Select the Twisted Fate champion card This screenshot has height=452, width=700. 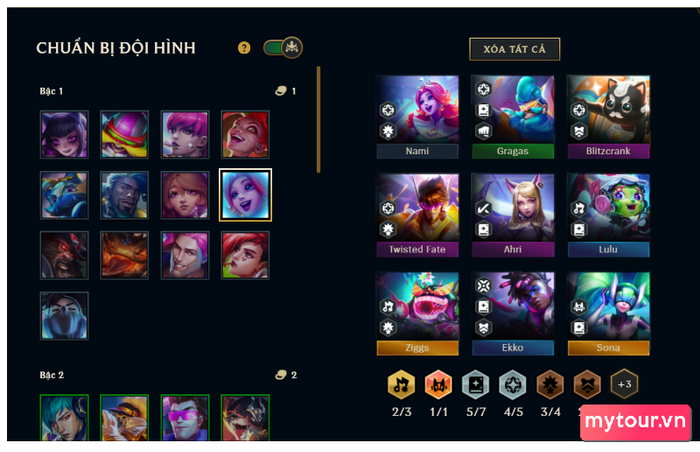[x=417, y=215]
